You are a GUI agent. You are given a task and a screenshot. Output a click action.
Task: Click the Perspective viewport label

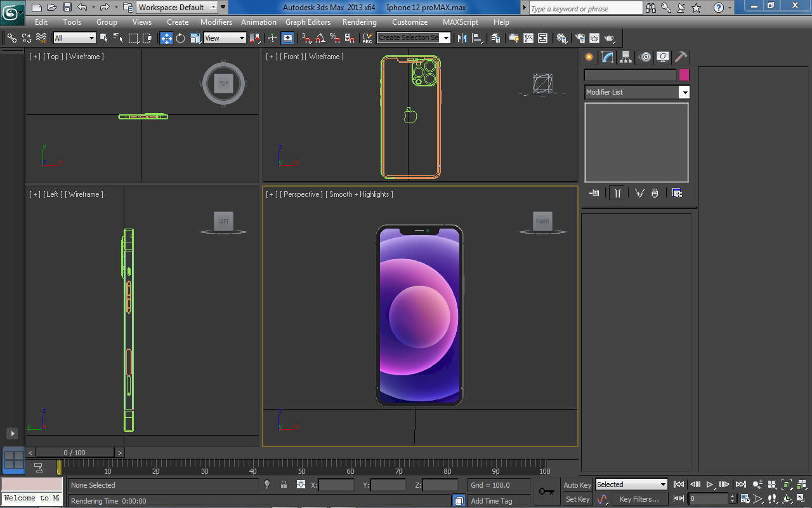pos(301,194)
